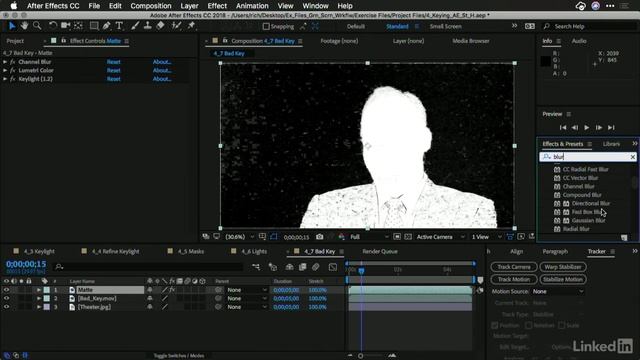640x360 pixels.
Task: Switch to the Render Queue tab
Action: click(x=380, y=251)
